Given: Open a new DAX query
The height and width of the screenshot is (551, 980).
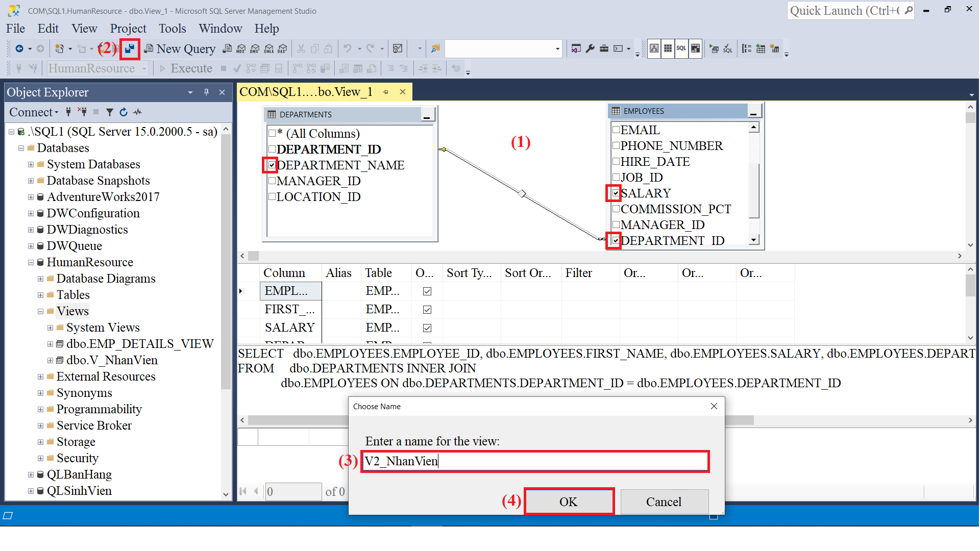Looking at the screenshot, I should pyautogui.click(x=282, y=48).
